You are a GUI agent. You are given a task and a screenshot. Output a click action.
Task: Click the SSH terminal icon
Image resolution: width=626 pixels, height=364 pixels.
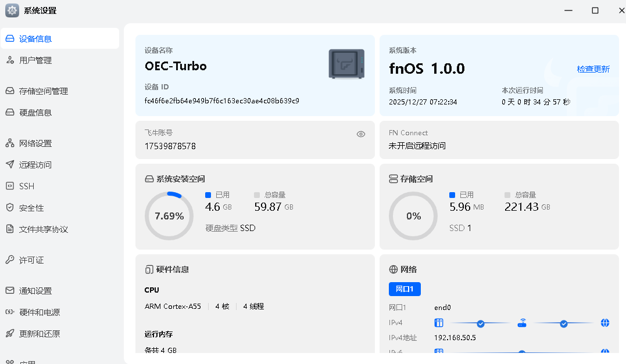tap(10, 186)
